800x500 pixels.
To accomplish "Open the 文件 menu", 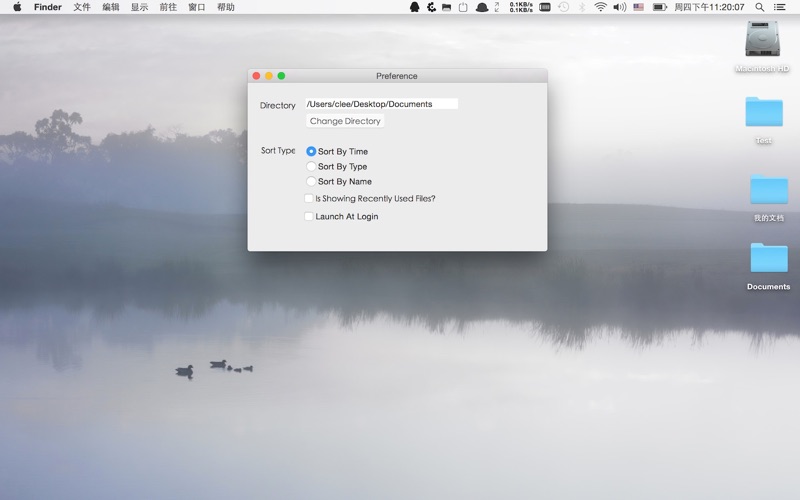I will coord(82,7).
